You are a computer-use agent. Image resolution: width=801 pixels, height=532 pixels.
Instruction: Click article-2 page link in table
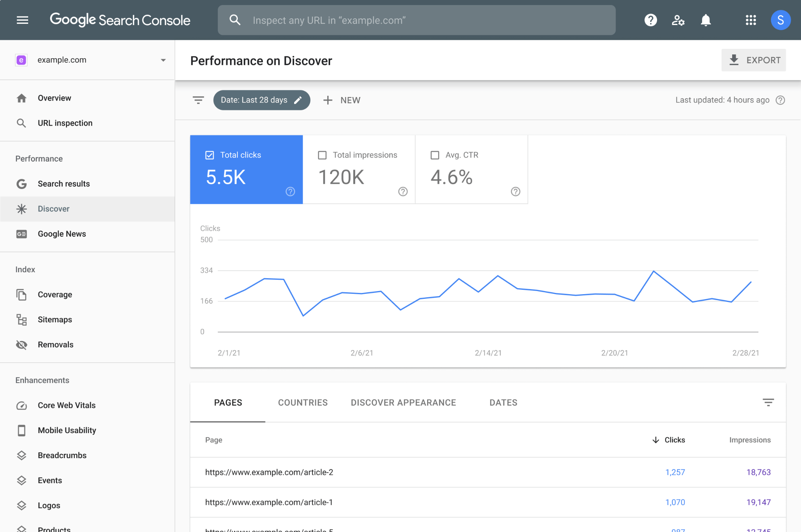268,472
